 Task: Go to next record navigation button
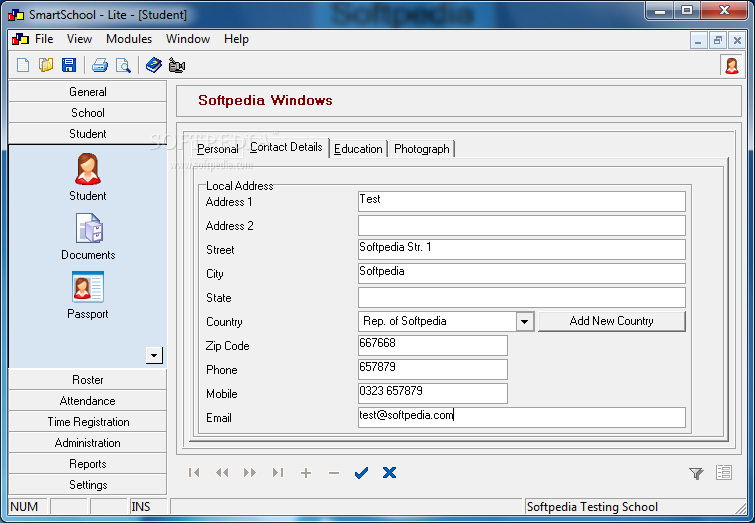(250, 472)
